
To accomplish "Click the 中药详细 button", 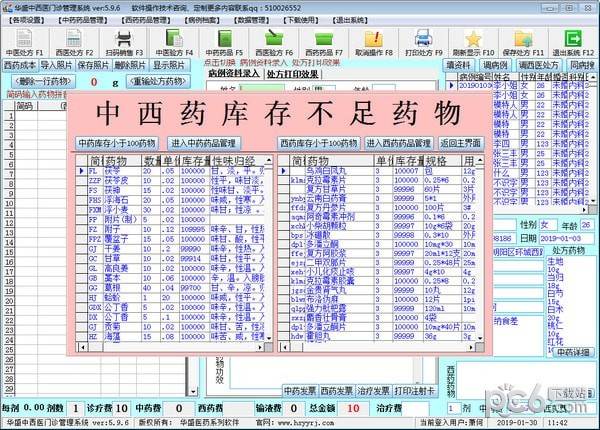I will coord(575,352).
